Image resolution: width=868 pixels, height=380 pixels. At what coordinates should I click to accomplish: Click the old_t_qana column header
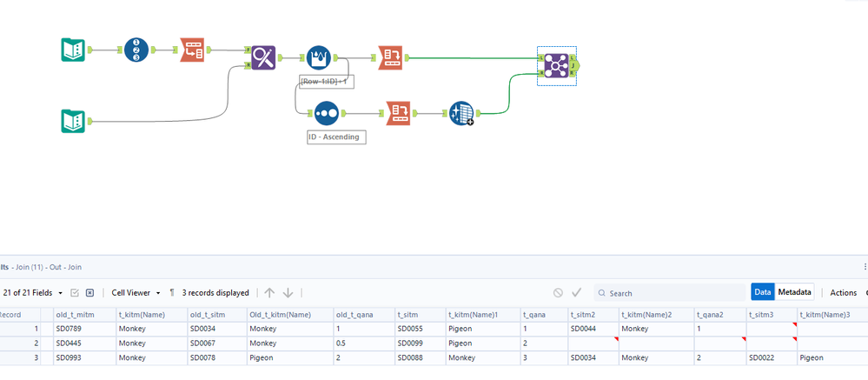pos(364,314)
